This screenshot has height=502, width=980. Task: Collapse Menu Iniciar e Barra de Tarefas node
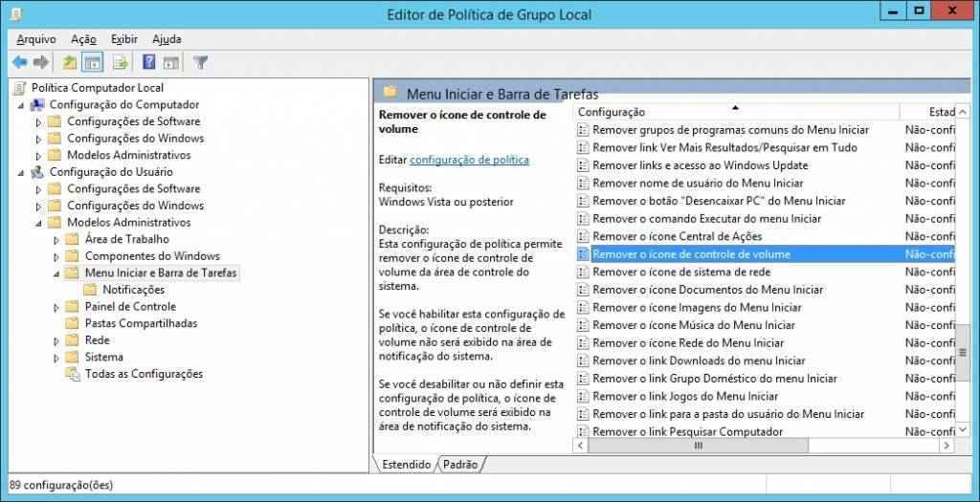(x=56, y=274)
